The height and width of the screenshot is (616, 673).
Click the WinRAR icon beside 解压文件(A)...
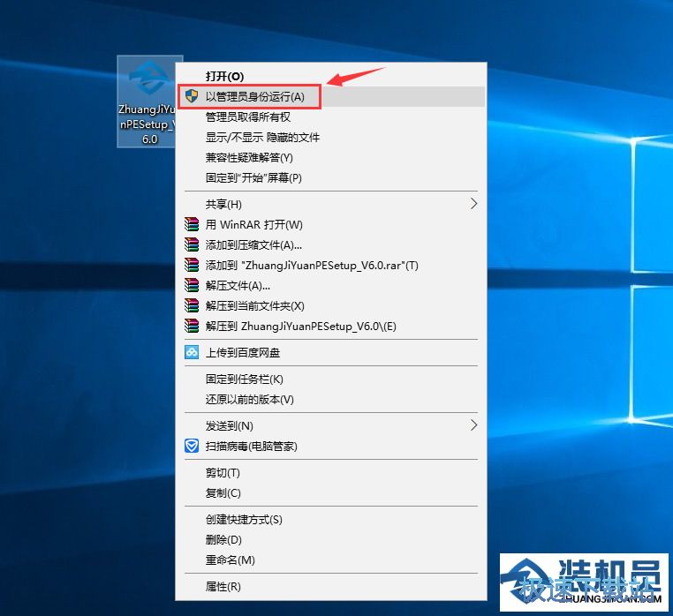[192, 285]
